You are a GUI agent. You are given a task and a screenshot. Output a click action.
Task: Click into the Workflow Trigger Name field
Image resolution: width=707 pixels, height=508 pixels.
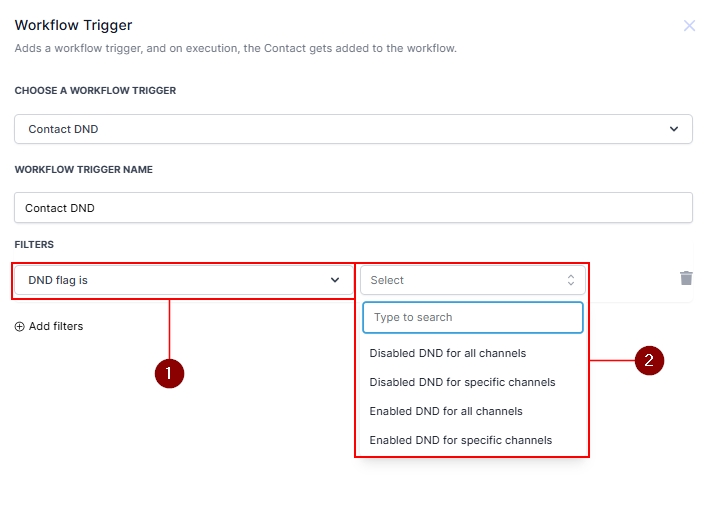[x=353, y=208]
